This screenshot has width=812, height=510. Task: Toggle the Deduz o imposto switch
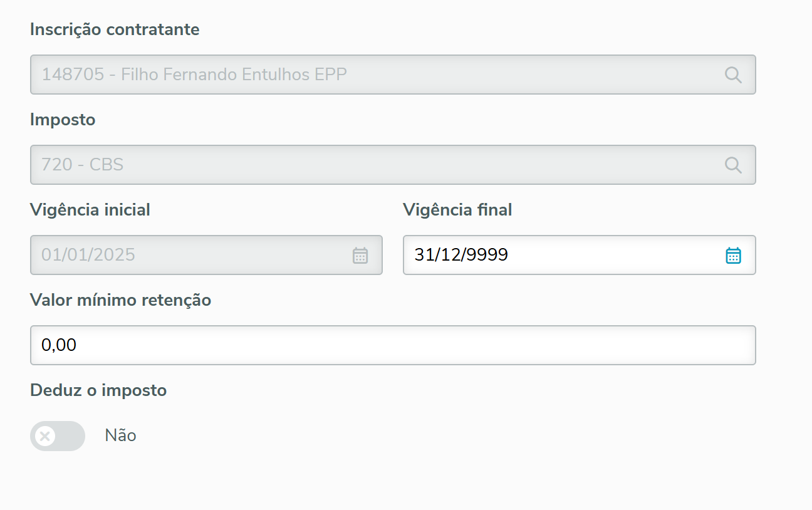[58, 436]
